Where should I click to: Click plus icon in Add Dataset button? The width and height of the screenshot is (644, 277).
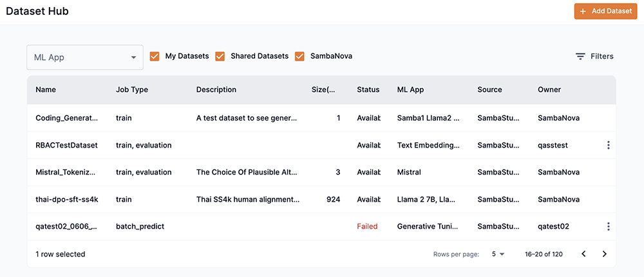583,12
